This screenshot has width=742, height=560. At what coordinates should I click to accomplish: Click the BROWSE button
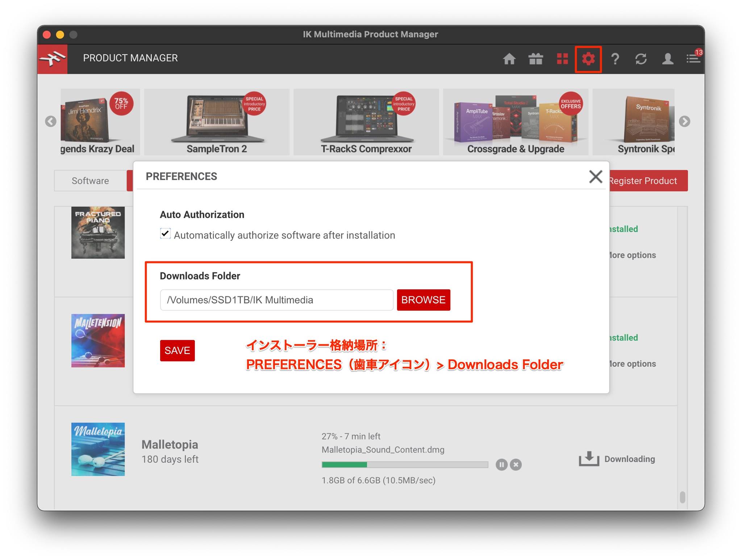point(424,300)
